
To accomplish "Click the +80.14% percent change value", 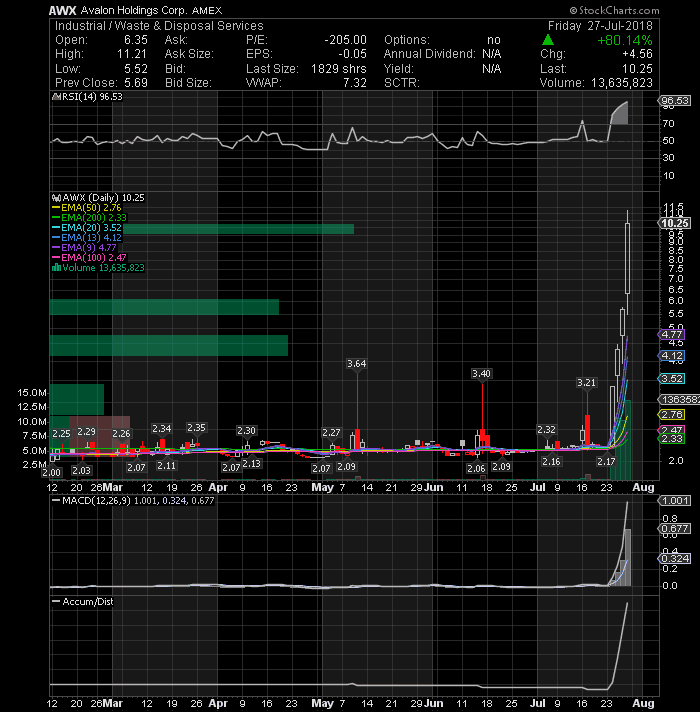I will [x=625, y=40].
